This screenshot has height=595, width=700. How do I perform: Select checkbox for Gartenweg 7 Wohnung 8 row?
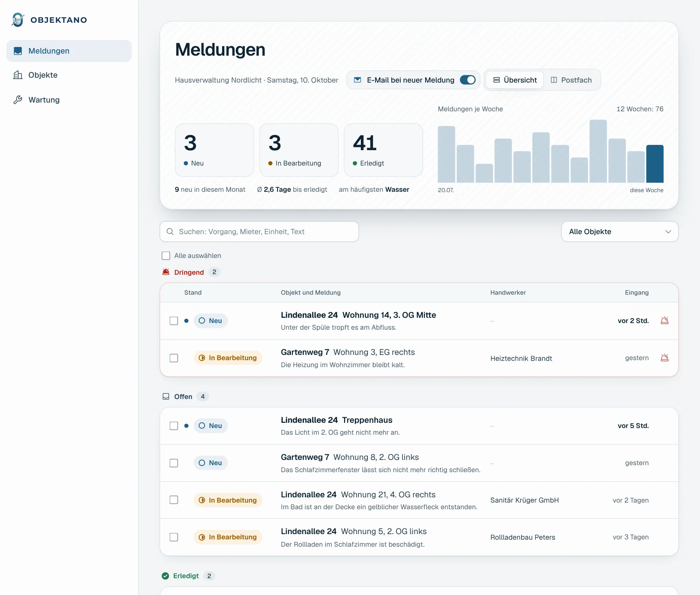pyautogui.click(x=174, y=463)
